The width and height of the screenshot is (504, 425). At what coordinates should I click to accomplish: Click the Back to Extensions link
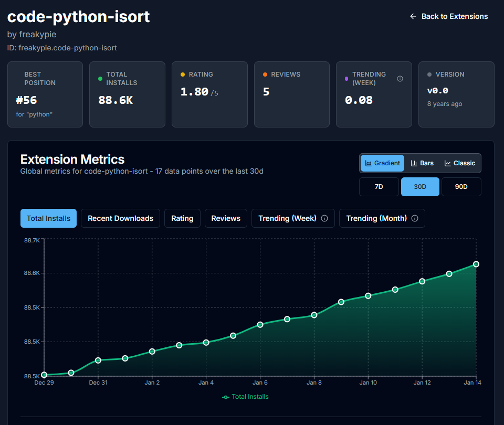coord(455,16)
